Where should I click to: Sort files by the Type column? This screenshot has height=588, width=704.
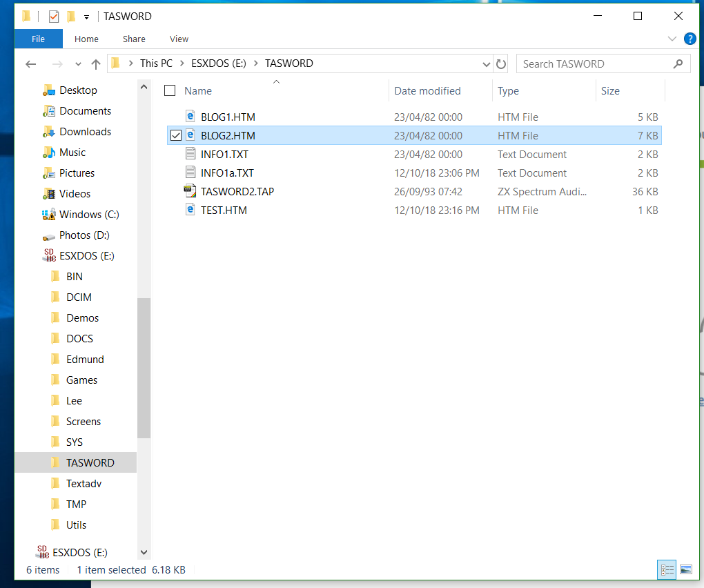tap(508, 90)
